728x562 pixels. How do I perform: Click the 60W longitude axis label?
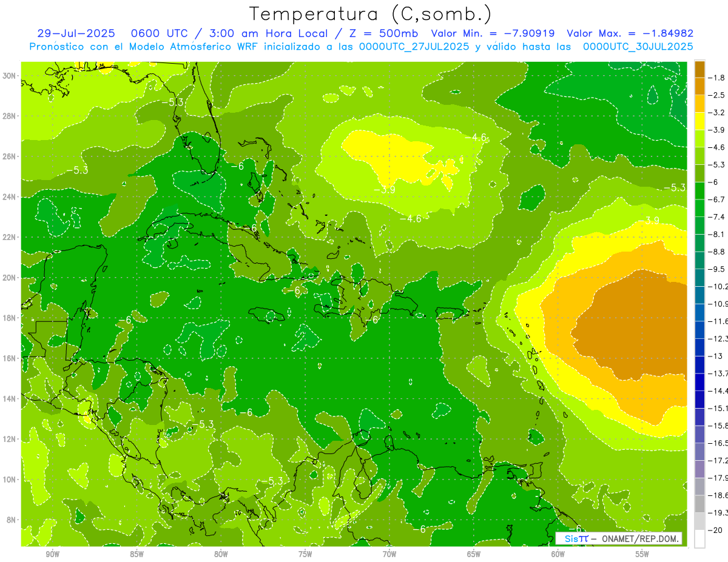coord(558,554)
